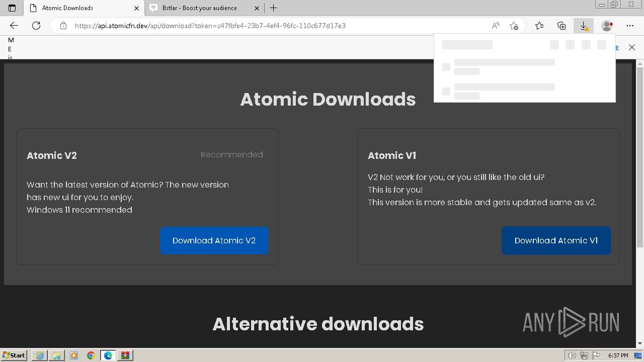Launch Internet Explorer from taskbar
This screenshot has width=644, height=362.
40,355
